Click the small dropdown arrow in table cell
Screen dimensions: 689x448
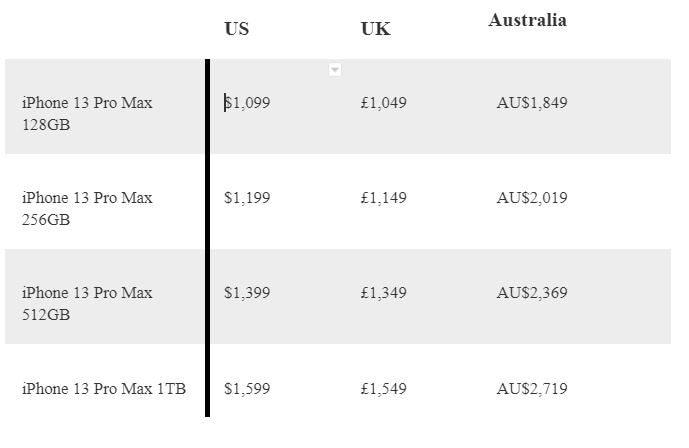click(335, 70)
